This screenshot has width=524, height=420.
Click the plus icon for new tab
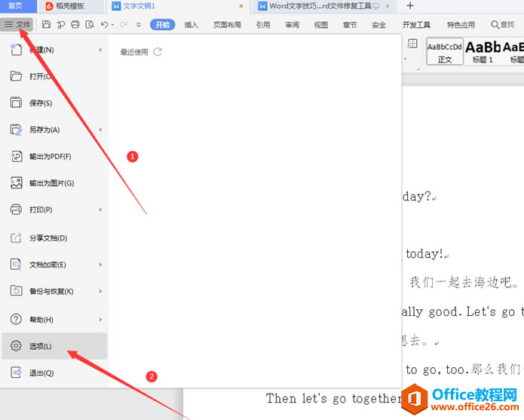click(410, 6)
